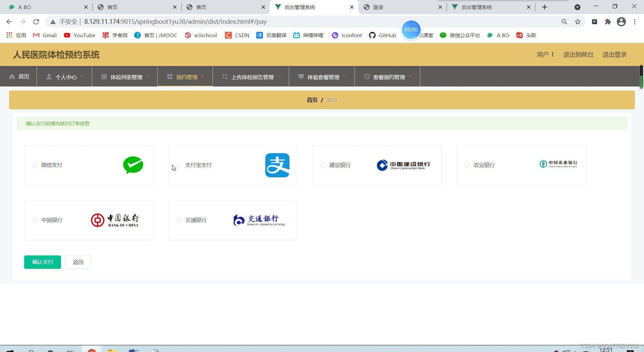Confirm payment with 确认支付 button
Image resolution: width=644 pixels, height=352 pixels.
coord(43,262)
